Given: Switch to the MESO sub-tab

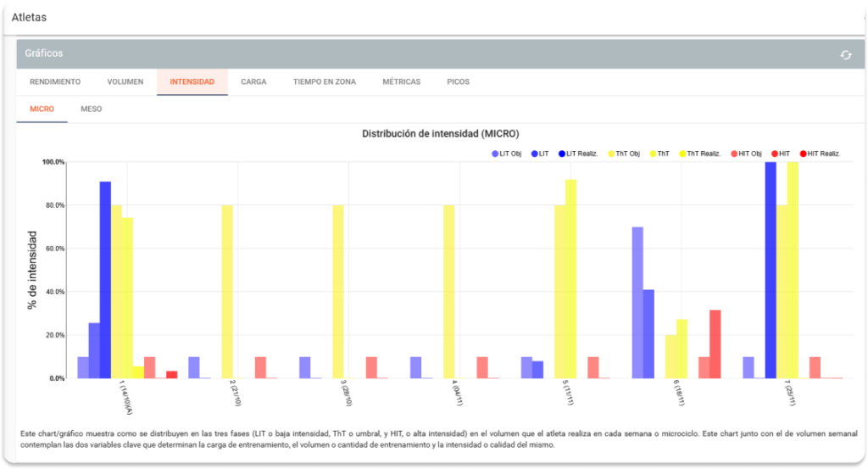Looking at the screenshot, I should [x=91, y=109].
